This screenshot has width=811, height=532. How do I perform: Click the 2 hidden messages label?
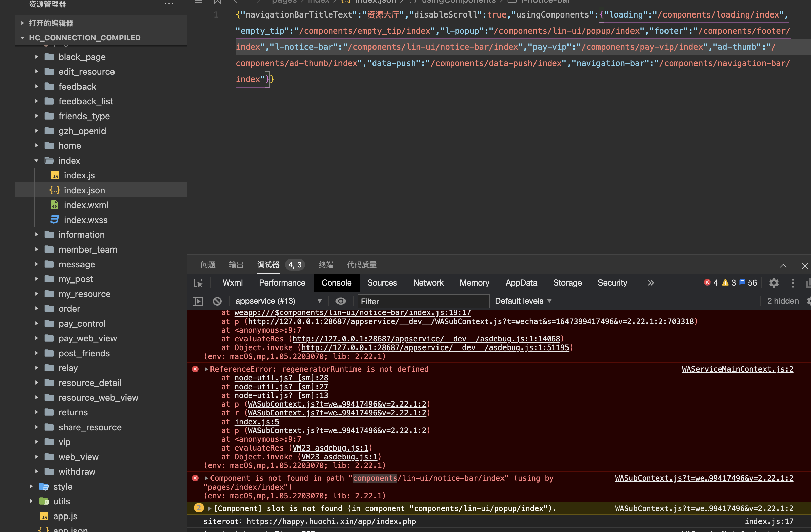point(783,301)
